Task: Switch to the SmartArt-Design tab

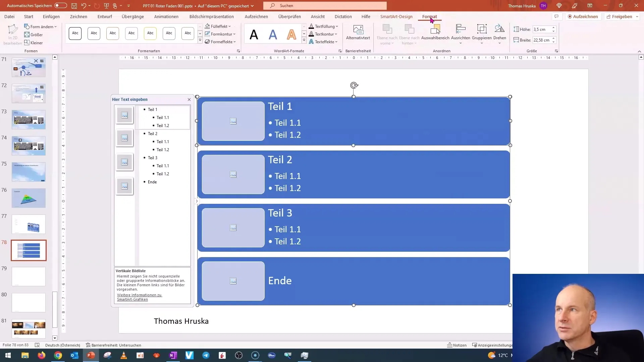Action: [x=396, y=16]
